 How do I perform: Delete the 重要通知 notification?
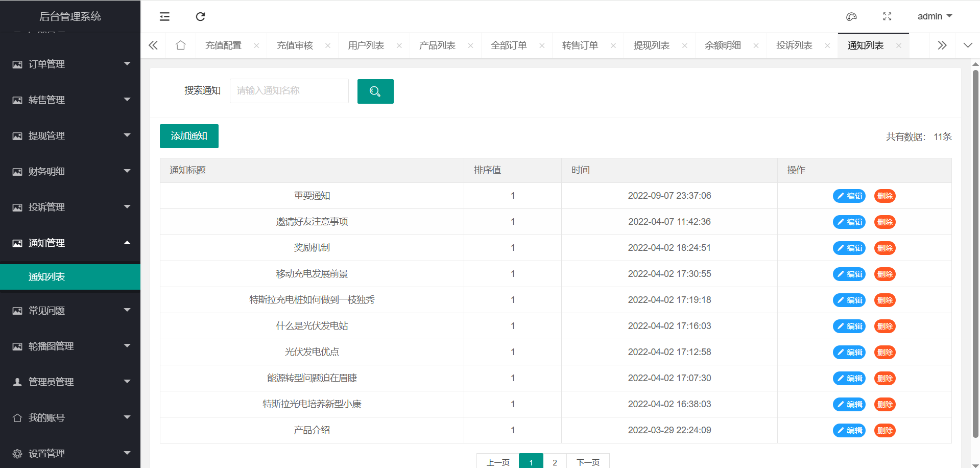(x=885, y=196)
